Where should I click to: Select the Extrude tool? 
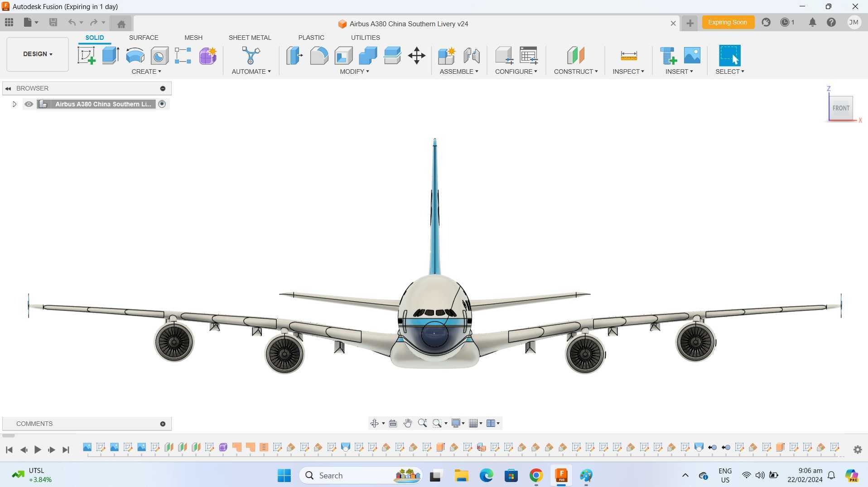point(111,56)
